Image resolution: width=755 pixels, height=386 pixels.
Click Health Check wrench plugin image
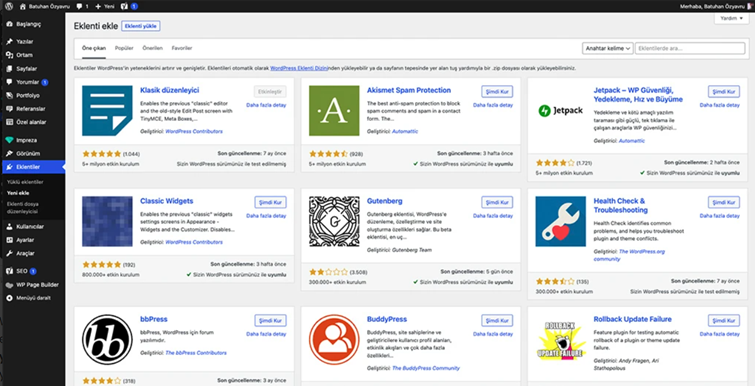coord(560,221)
